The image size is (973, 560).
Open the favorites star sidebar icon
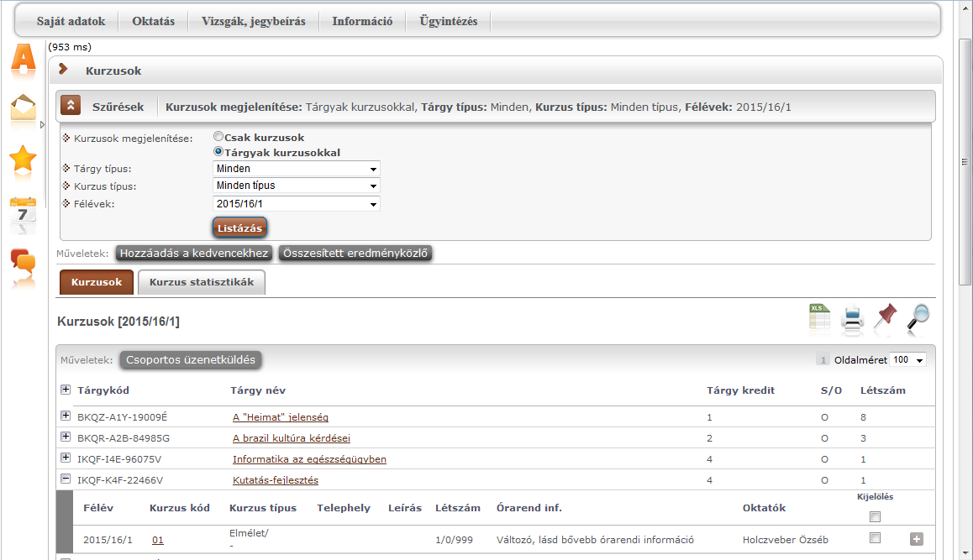pyautogui.click(x=23, y=159)
